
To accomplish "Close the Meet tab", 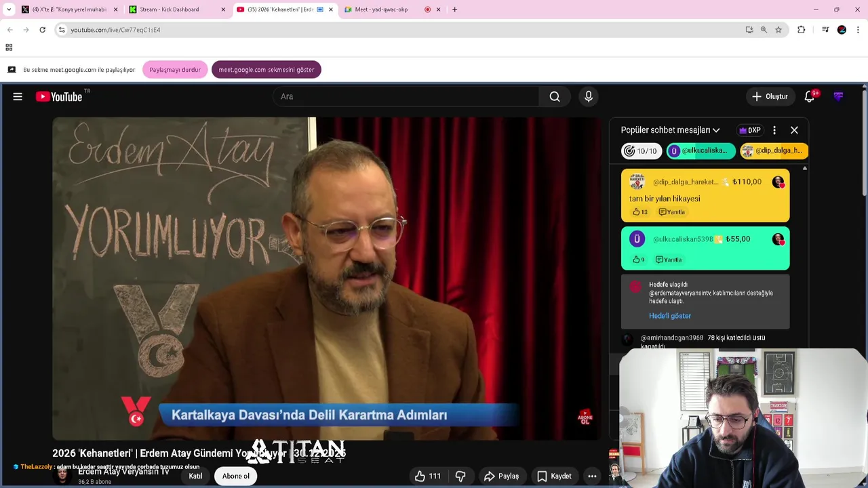I will (x=438, y=9).
